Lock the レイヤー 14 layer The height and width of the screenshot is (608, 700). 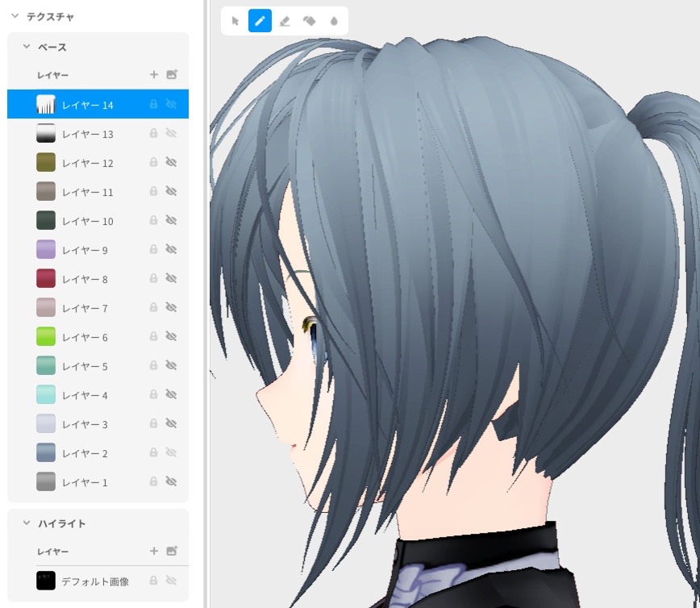152,104
